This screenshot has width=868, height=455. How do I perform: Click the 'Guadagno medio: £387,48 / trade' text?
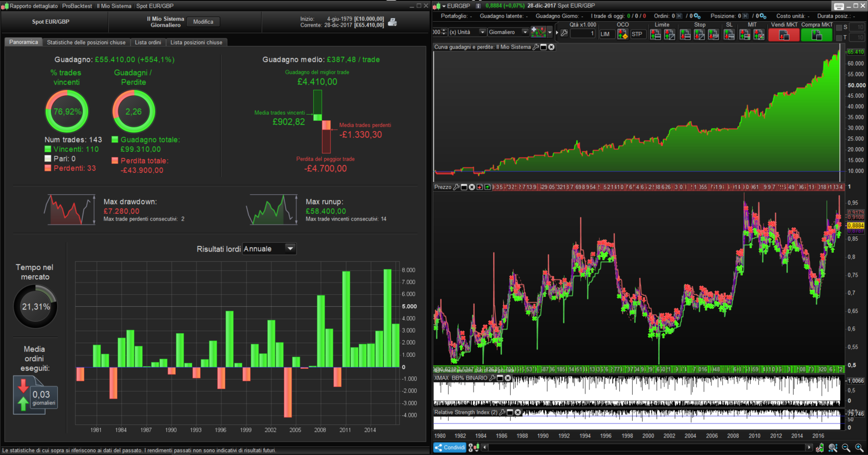[x=321, y=60]
